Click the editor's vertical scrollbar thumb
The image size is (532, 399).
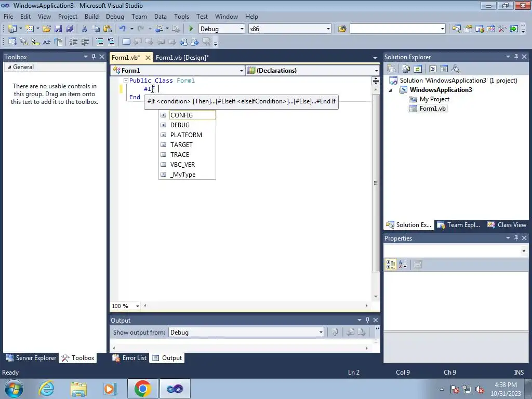376,182
